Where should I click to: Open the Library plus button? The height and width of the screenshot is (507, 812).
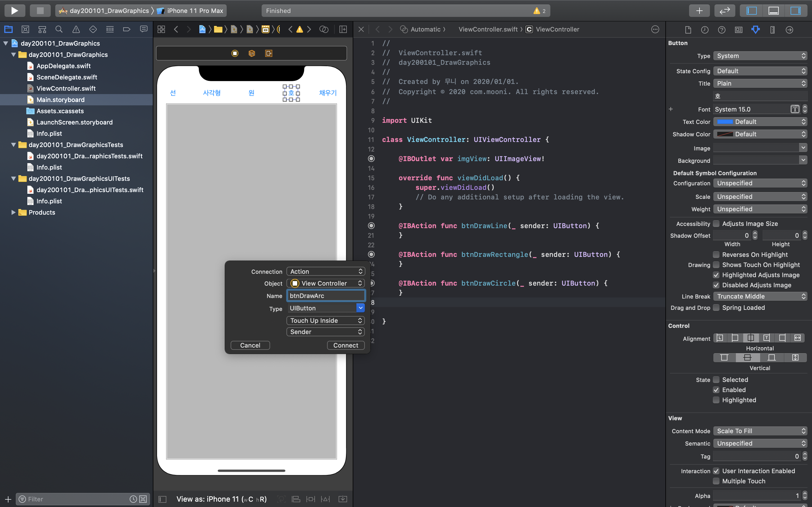[x=699, y=11]
